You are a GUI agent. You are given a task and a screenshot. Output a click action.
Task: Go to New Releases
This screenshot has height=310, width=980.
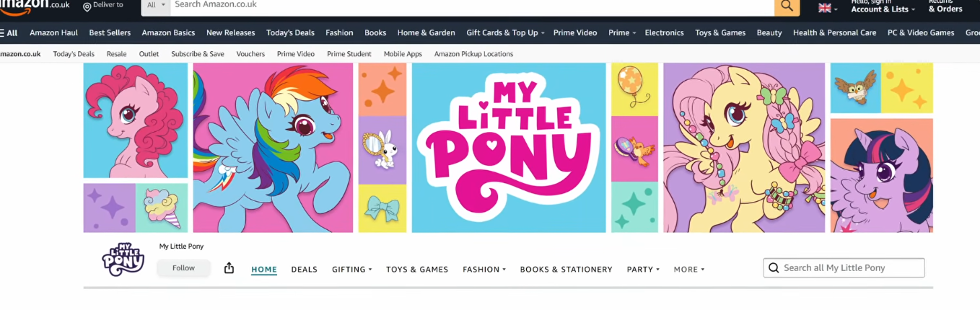[x=230, y=32]
